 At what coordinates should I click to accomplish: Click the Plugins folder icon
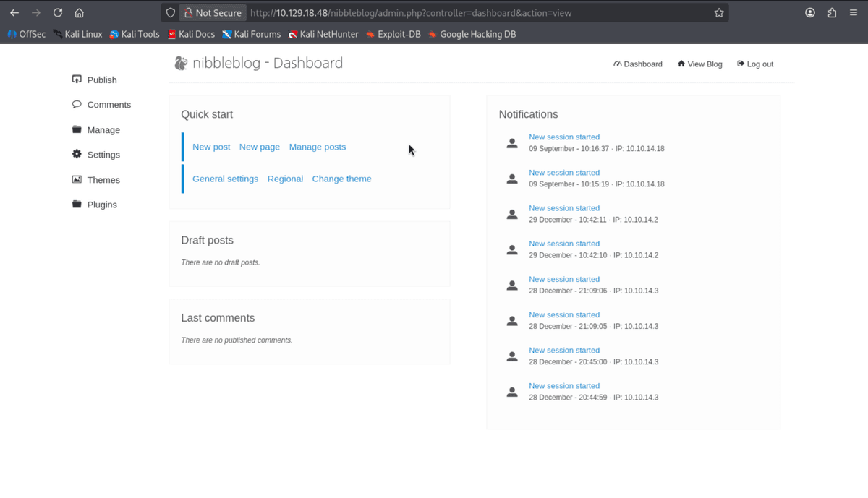(77, 204)
